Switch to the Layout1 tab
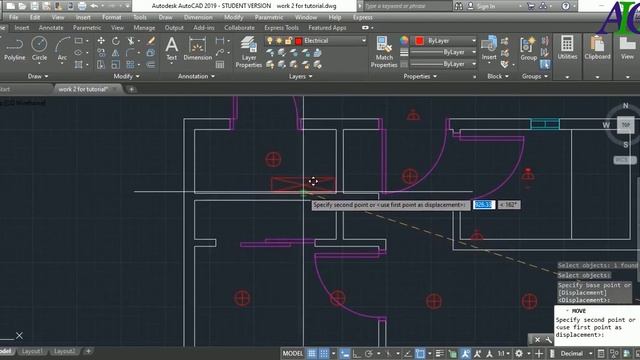The image size is (640, 360). pyautogui.click(x=31, y=351)
